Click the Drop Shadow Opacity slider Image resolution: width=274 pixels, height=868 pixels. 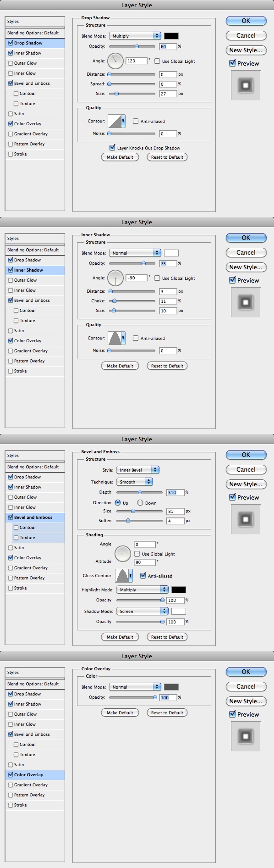click(x=132, y=46)
